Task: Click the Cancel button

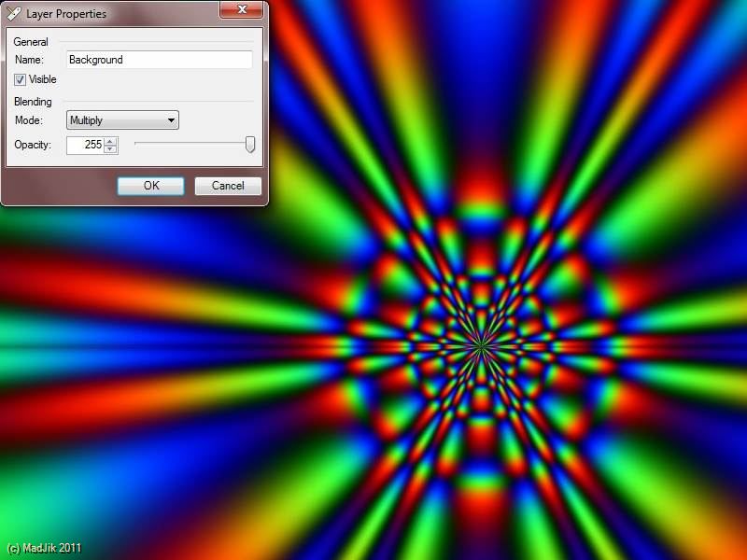Action: [228, 186]
